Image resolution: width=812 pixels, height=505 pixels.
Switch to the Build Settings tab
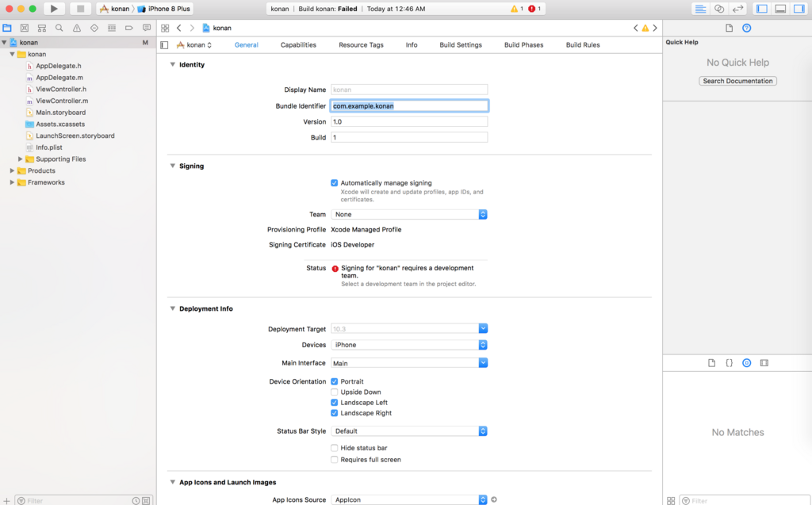461,45
